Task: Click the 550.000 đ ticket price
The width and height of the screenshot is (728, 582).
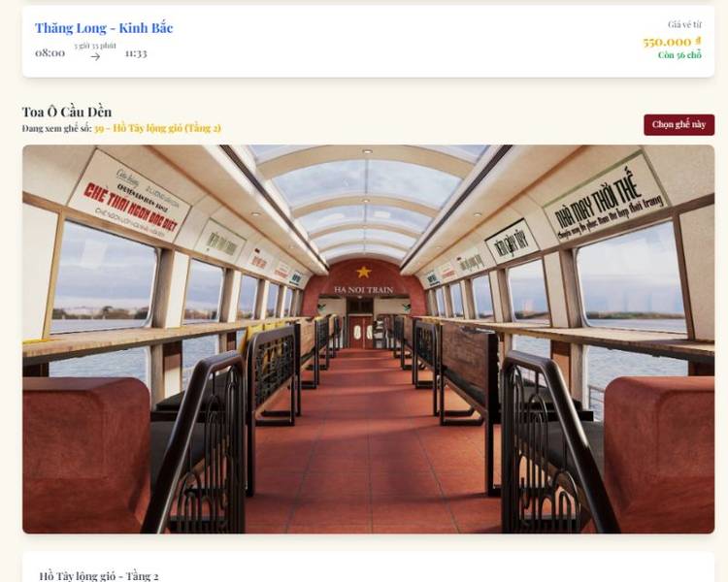Action: click(672, 42)
